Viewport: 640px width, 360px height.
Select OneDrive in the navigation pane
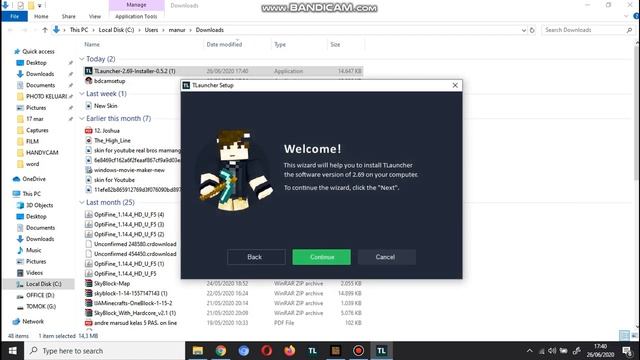click(x=34, y=179)
